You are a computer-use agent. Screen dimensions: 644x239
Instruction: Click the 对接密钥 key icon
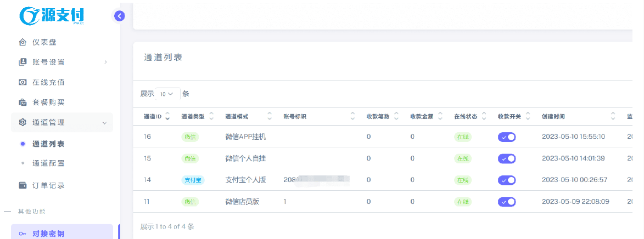point(23,234)
